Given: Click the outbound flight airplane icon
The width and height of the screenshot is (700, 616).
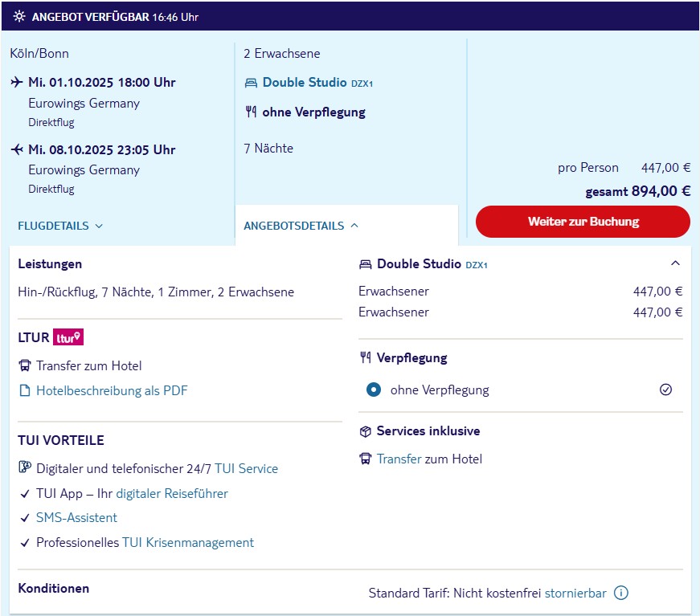Looking at the screenshot, I should click(17, 82).
